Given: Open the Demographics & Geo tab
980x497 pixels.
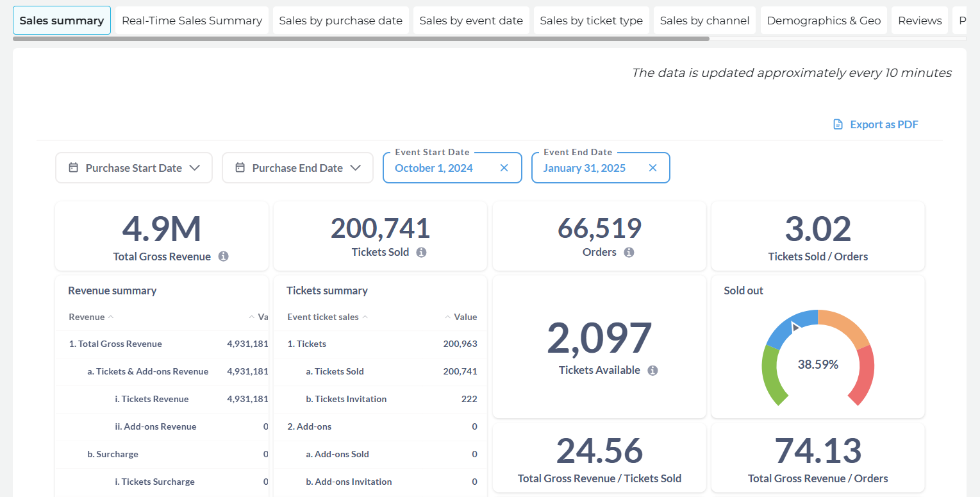Looking at the screenshot, I should (824, 21).
